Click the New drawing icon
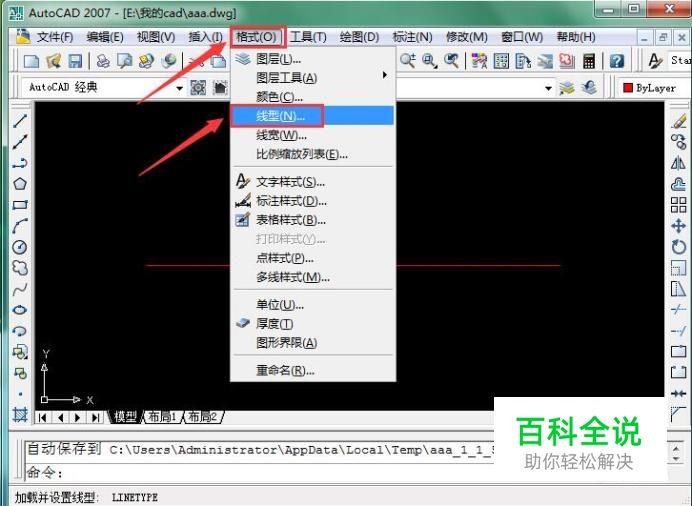 click(31, 61)
